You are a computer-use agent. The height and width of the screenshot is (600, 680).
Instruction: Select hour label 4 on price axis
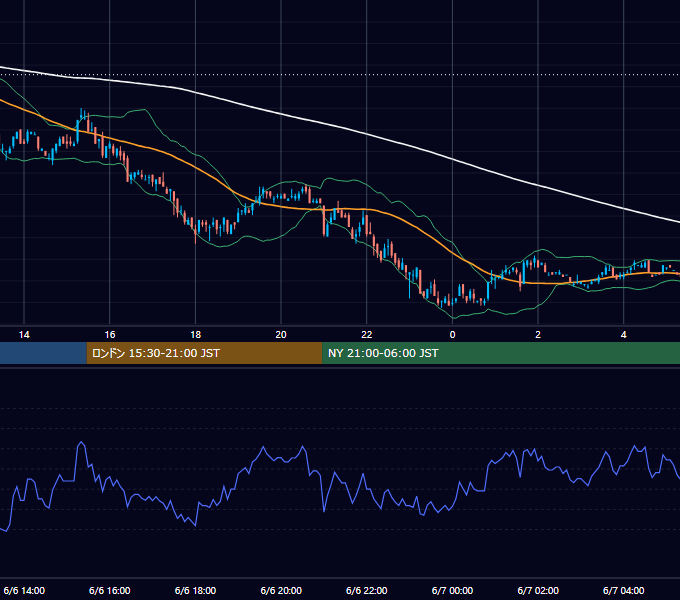pyautogui.click(x=624, y=335)
